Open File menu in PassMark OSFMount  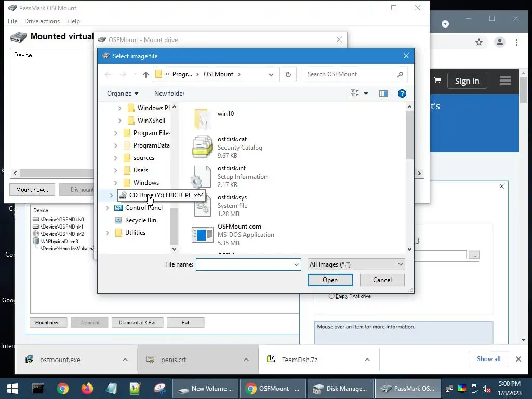point(12,21)
